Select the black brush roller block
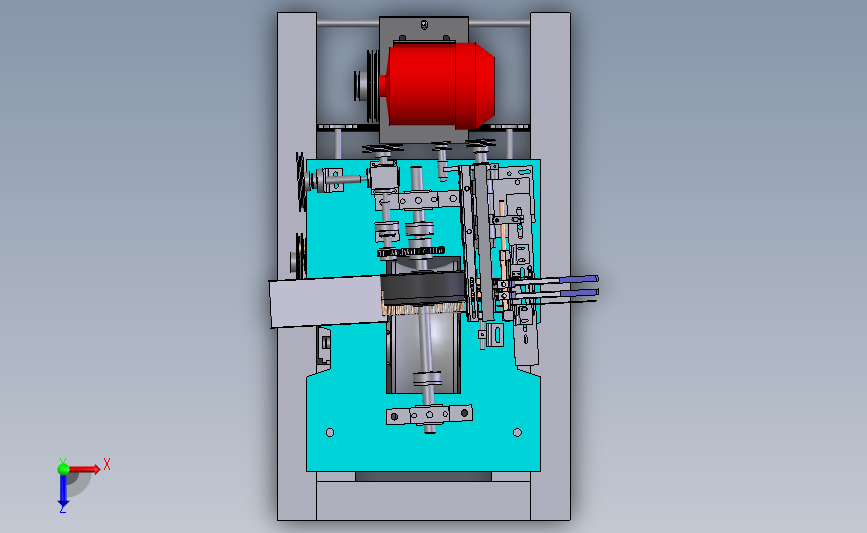This screenshot has height=533, width=867. tap(424, 289)
